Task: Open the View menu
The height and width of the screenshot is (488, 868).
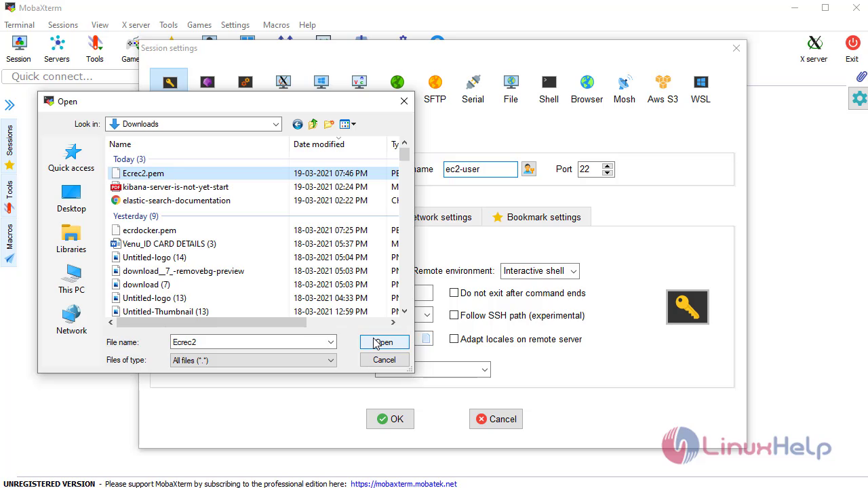Action: tap(100, 25)
